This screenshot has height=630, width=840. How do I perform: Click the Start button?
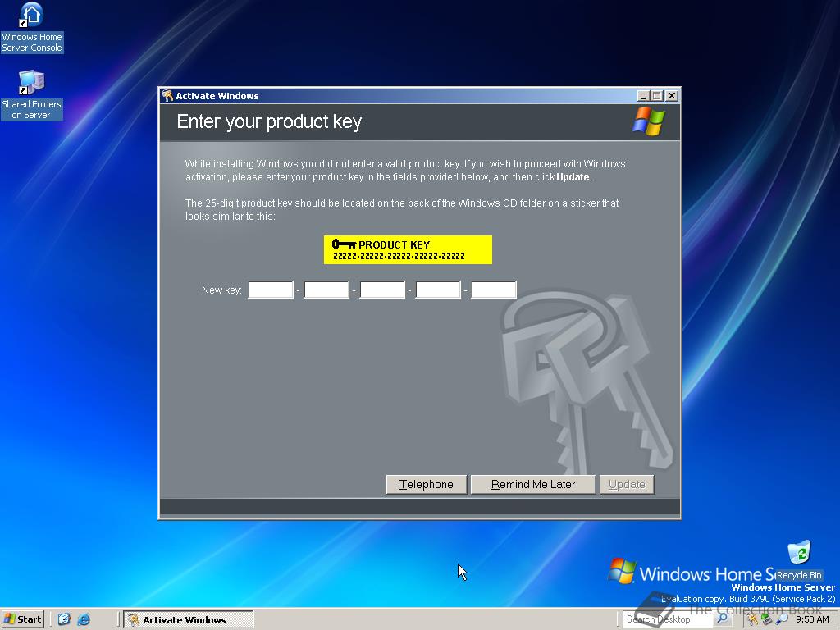click(22, 619)
